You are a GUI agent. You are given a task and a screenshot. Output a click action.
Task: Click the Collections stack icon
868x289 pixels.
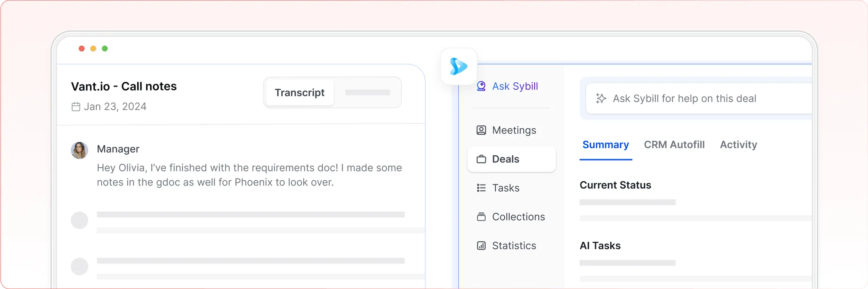[481, 217]
